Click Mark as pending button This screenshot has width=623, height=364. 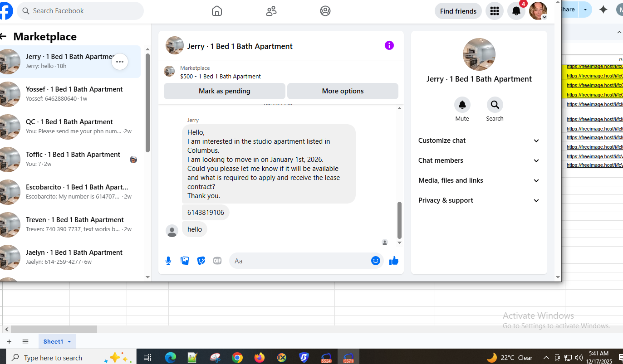click(225, 91)
